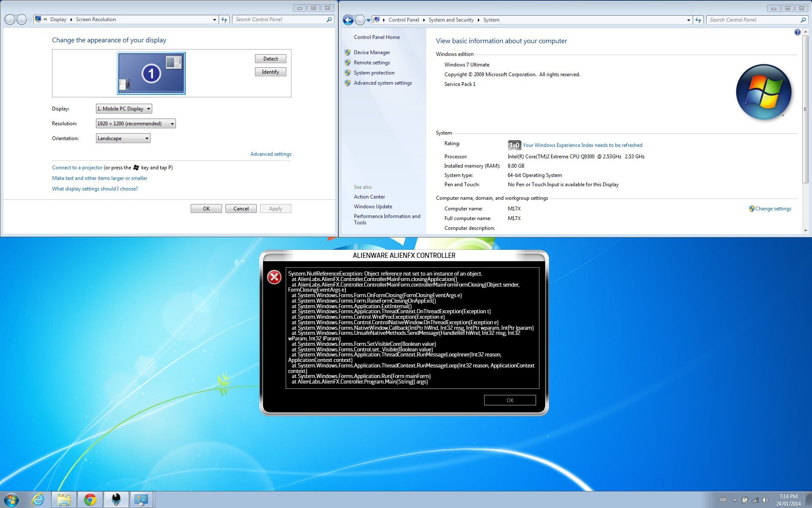Switch to the Control Panel taskbar icon

pyautogui.click(x=141, y=500)
